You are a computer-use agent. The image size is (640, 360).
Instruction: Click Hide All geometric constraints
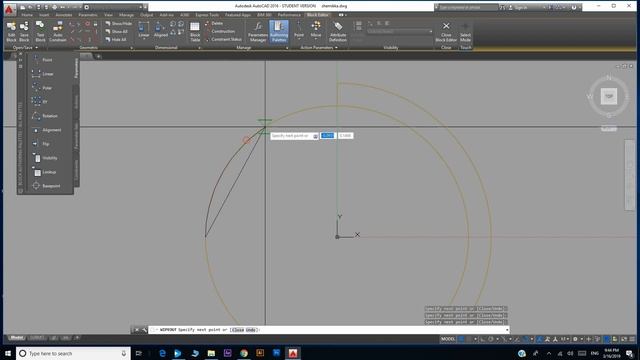[116, 40]
